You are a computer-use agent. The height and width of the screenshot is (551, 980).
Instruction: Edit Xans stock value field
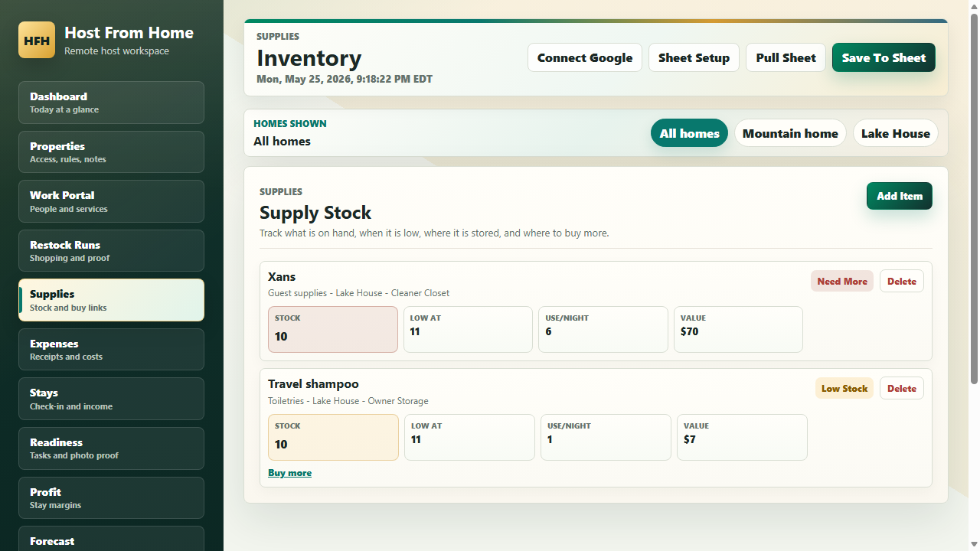pos(333,330)
